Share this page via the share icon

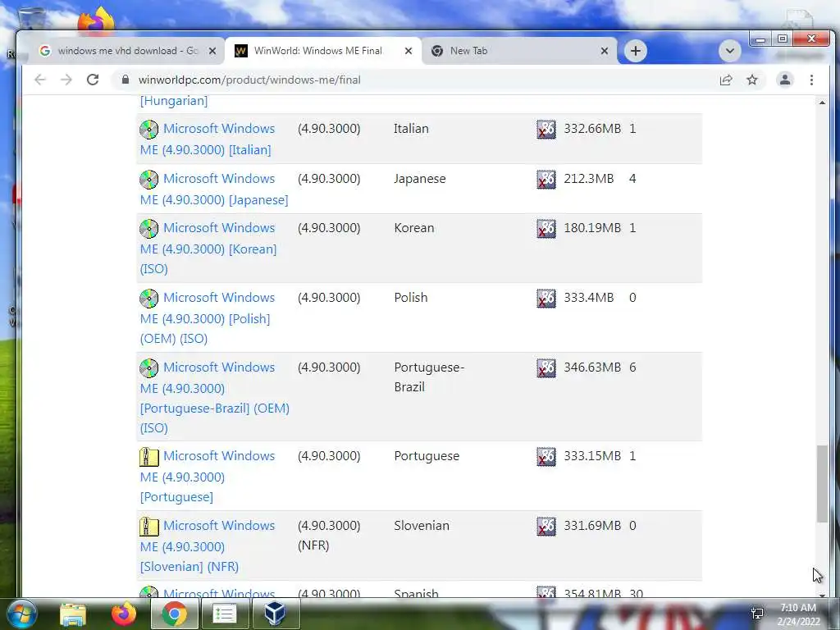point(726,80)
